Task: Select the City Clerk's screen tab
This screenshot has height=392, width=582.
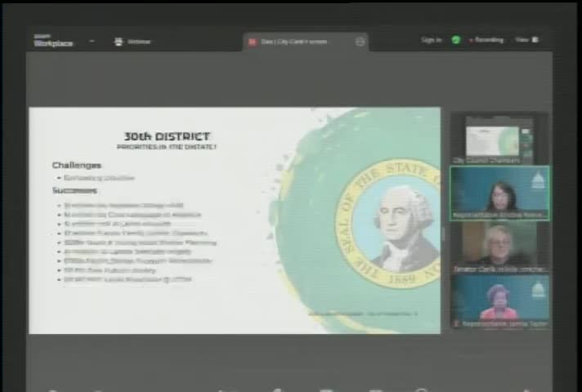Action: [x=306, y=42]
